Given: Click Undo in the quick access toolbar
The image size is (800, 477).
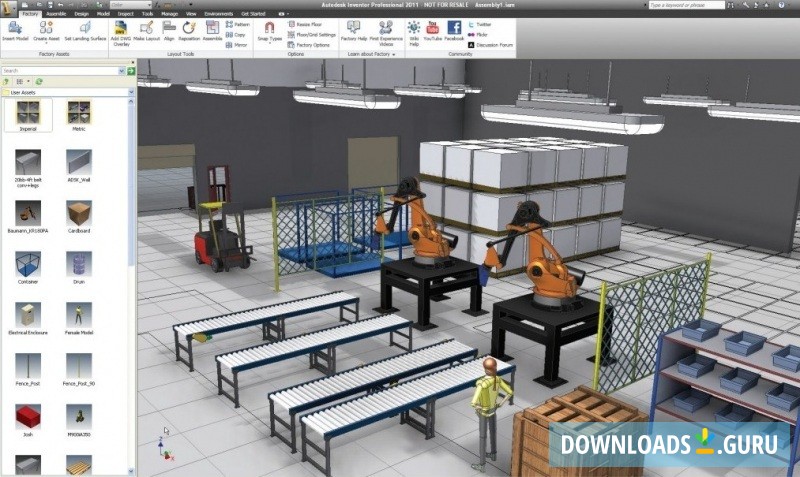Looking at the screenshot, I should 61,5.
